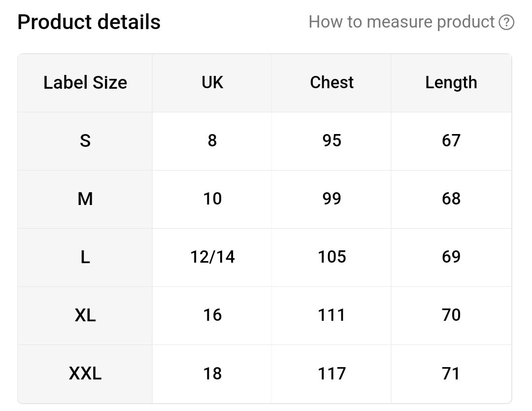The width and height of the screenshot is (532, 411).
Task: Click the length value 71 cell
Action: pos(451,374)
